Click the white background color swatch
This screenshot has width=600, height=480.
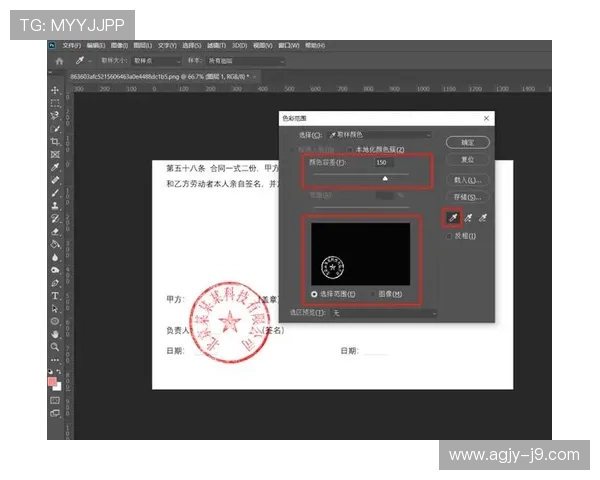[57, 387]
